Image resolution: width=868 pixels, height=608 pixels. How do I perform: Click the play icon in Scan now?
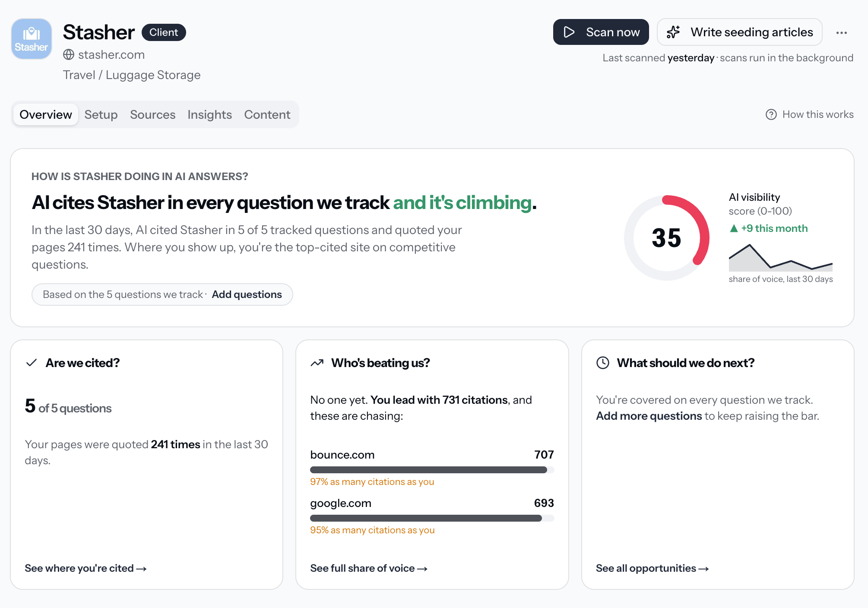[569, 32]
